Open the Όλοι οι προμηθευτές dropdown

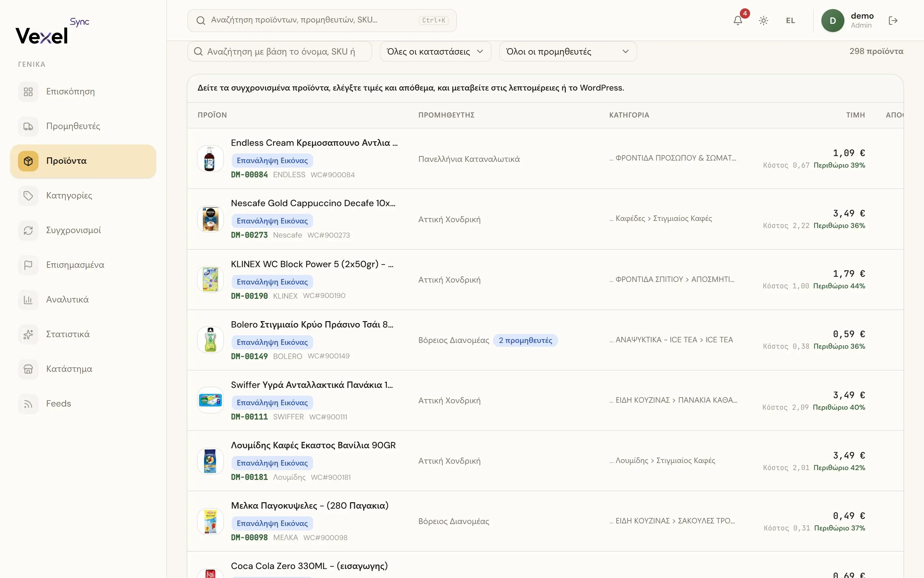click(x=568, y=51)
